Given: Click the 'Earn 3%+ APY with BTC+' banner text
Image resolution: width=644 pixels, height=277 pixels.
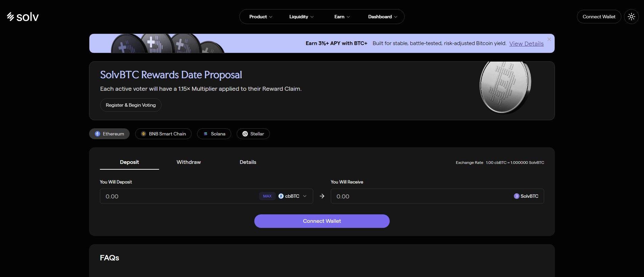Looking at the screenshot, I should click(336, 43).
